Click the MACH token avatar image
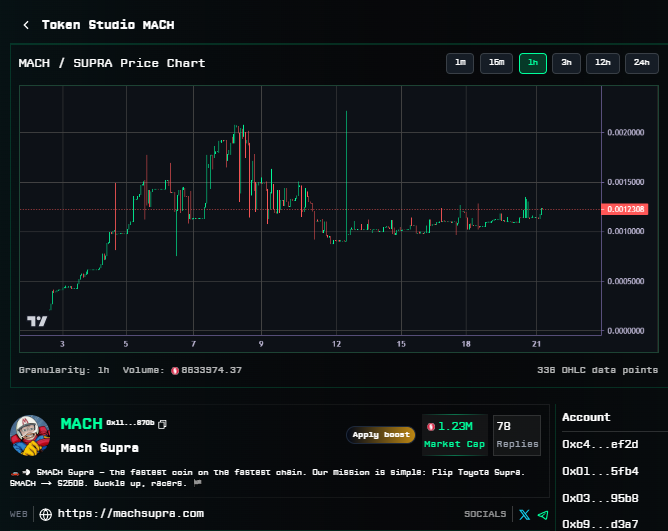This screenshot has height=531, width=668. point(30,435)
